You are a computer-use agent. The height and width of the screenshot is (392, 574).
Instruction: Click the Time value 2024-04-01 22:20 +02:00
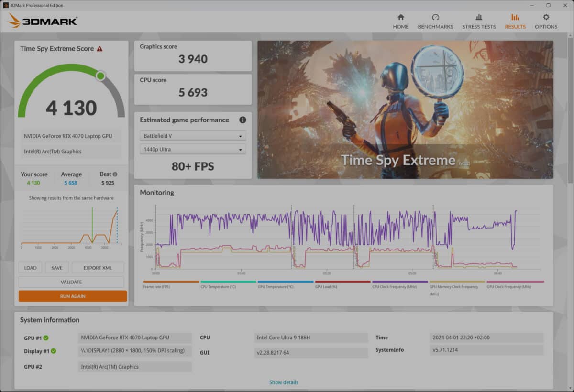(x=486, y=338)
